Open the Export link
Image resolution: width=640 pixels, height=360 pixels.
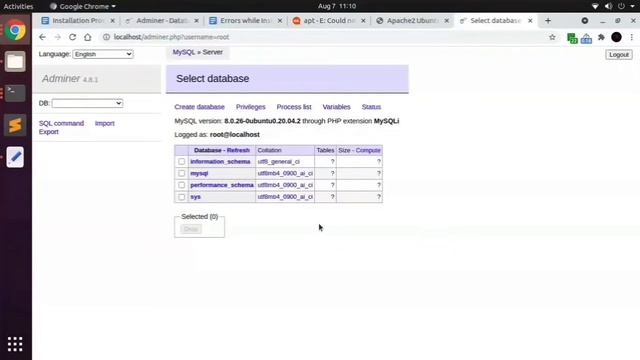pos(49,132)
